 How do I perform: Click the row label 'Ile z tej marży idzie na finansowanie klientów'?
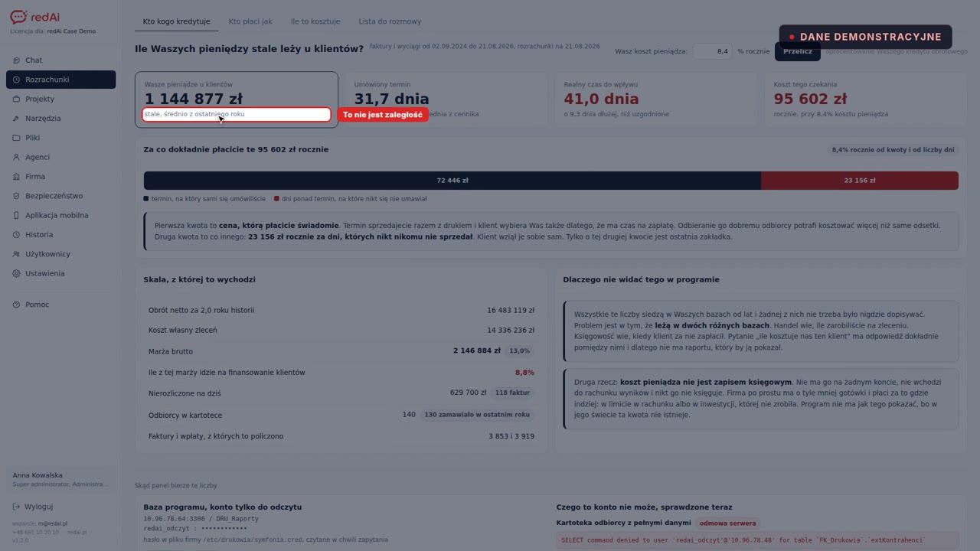coord(227,373)
